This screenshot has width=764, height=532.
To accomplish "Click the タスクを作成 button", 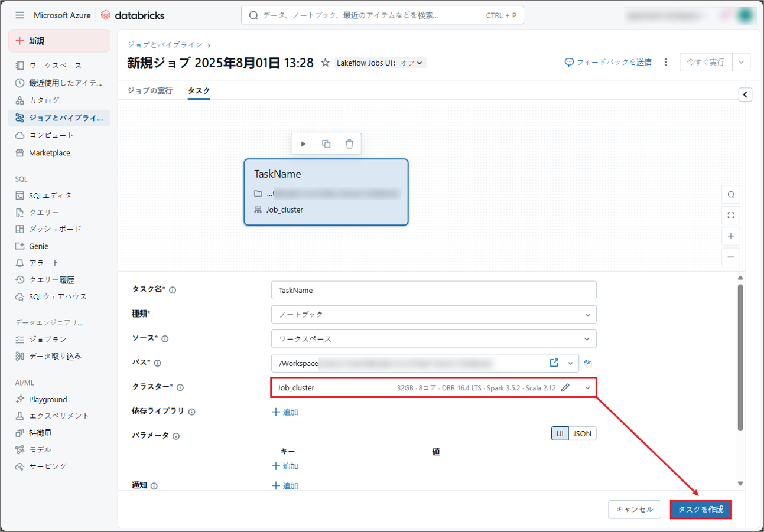I will (700, 510).
